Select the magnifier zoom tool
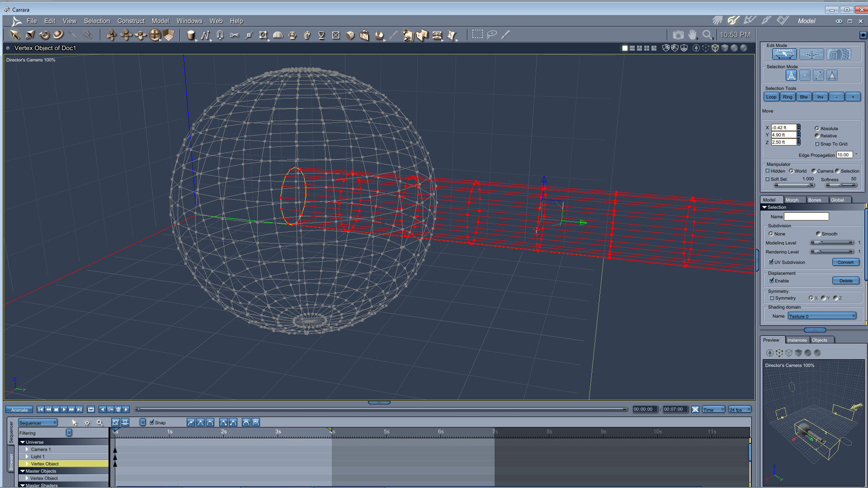 pyautogui.click(x=707, y=35)
